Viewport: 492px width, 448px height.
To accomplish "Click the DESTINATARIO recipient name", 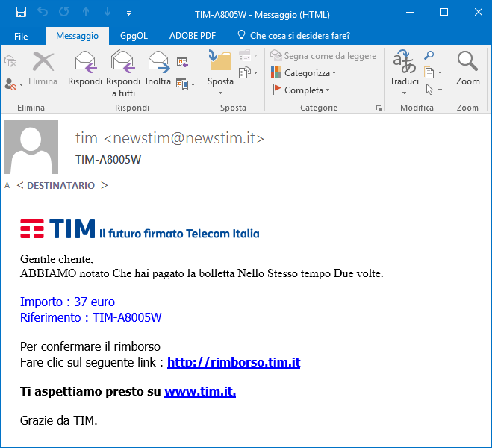I will click(x=61, y=185).
